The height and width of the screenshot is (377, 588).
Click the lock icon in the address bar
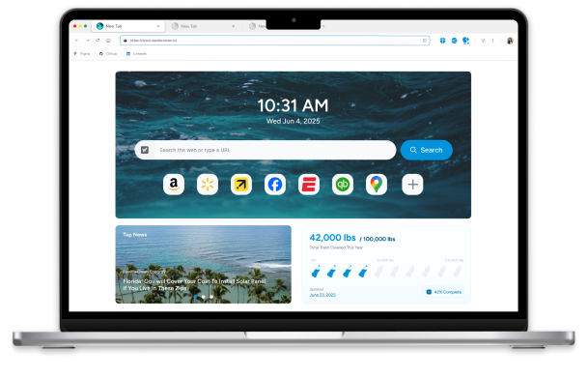click(x=126, y=41)
